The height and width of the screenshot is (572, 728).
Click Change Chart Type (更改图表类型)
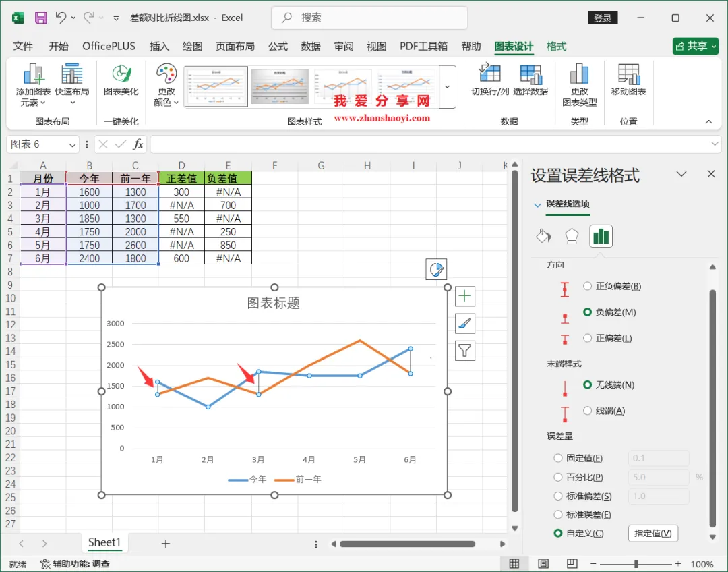tap(580, 85)
